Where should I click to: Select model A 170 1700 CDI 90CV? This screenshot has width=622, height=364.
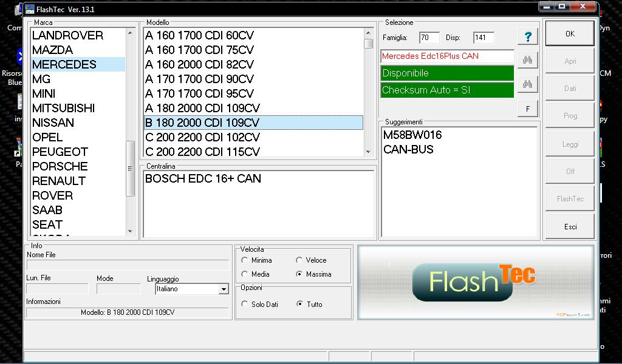click(x=253, y=79)
